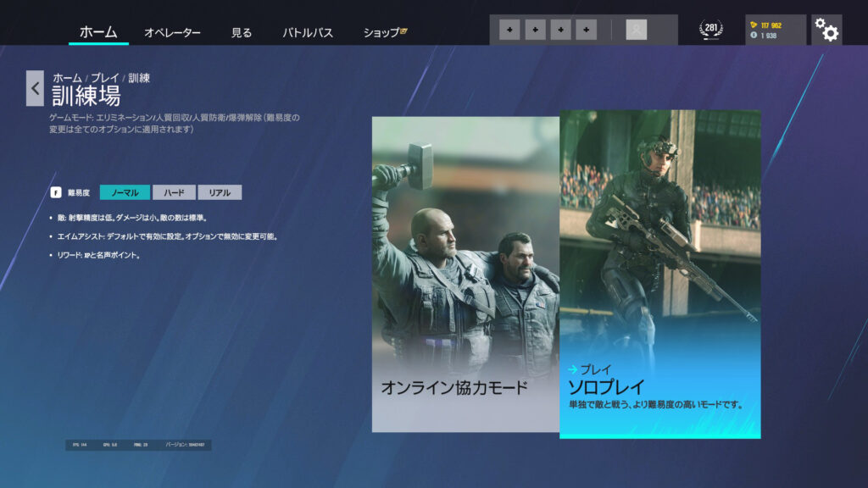
Task: Click the FPS readout in status bar
Action: pos(80,445)
